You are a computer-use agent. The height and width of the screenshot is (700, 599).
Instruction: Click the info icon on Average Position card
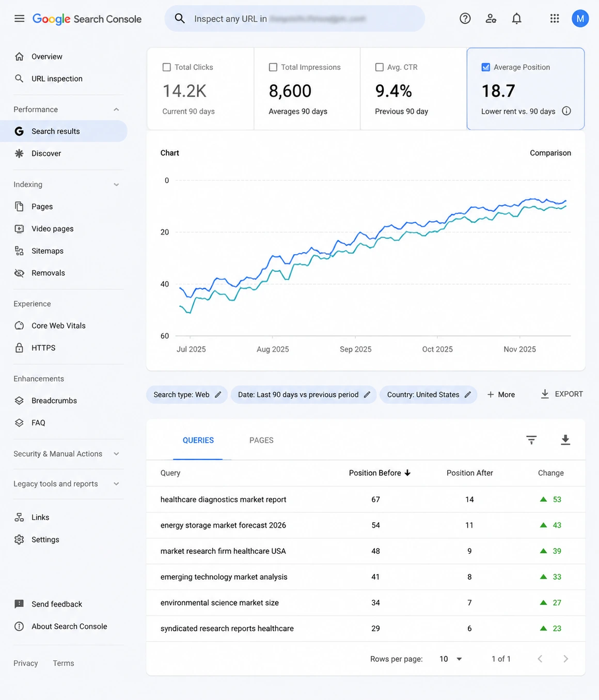tap(566, 111)
